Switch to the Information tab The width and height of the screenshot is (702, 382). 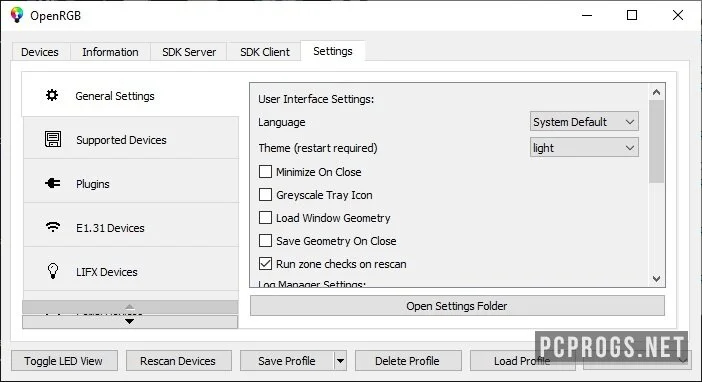pos(110,52)
